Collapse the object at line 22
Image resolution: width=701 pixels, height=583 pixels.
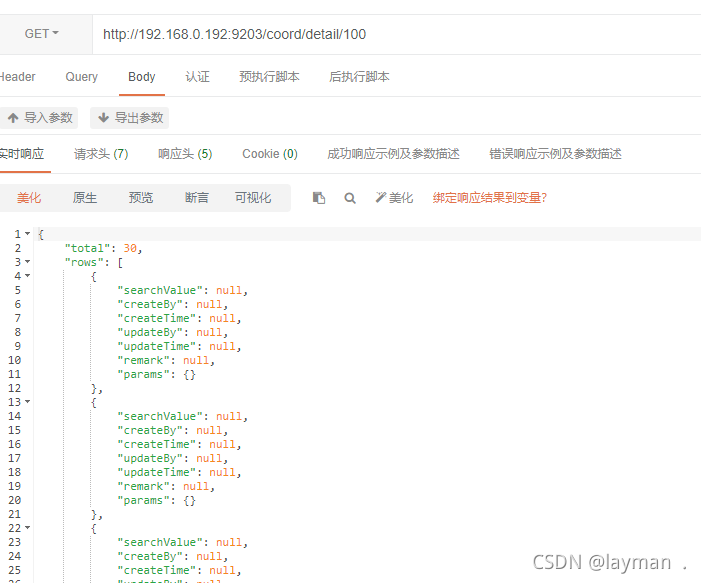[x=28, y=528]
